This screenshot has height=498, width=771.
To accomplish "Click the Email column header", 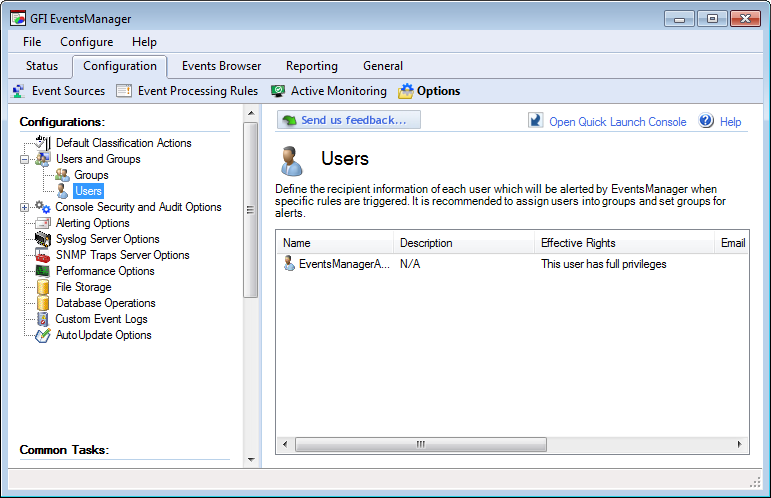I will tap(732, 243).
